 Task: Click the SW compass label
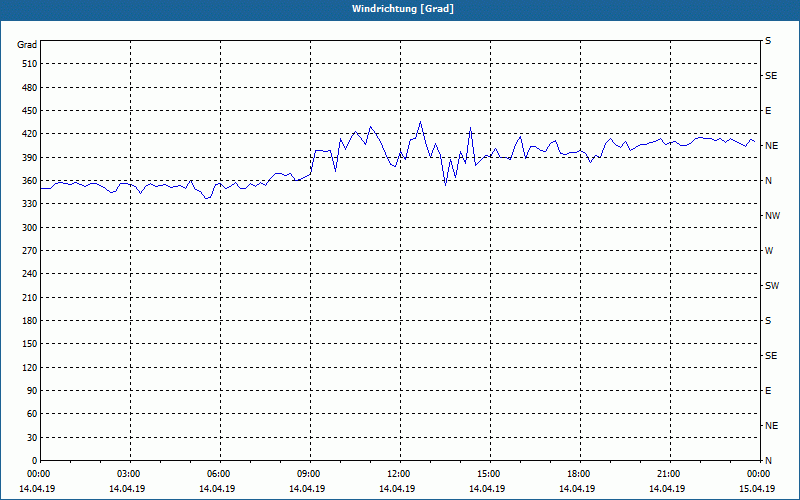[772, 286]
